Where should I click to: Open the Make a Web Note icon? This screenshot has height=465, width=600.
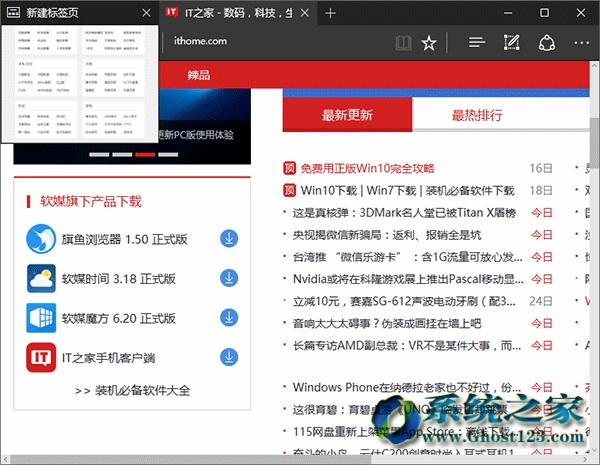click(511, 42)
